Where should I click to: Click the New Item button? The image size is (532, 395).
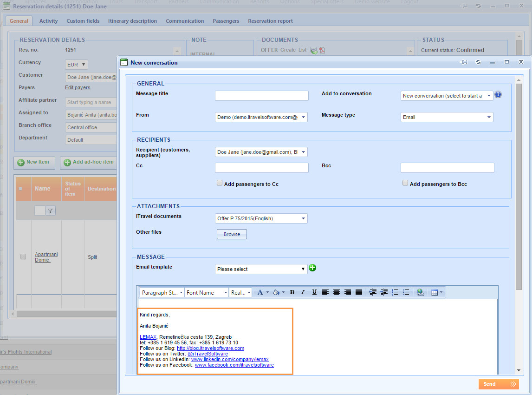(34, 162)
